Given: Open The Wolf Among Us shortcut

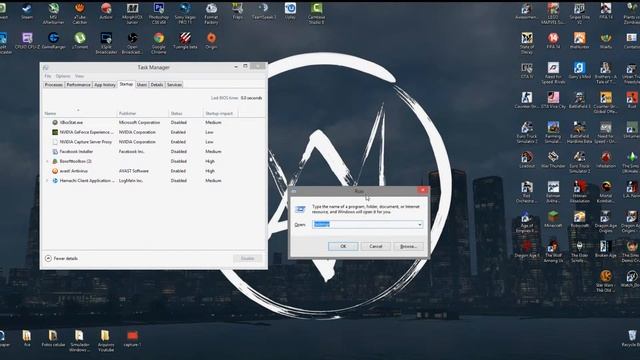Looking at the screenshot, I should coord(553,251).
